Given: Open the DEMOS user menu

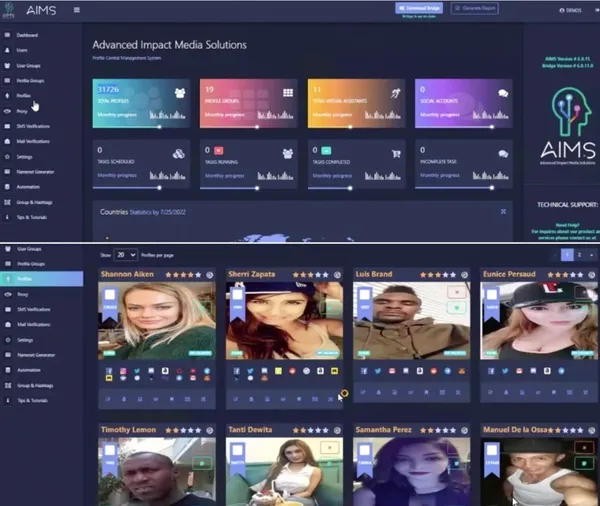Looking at the screenshot, I should [x=570, y=10].
